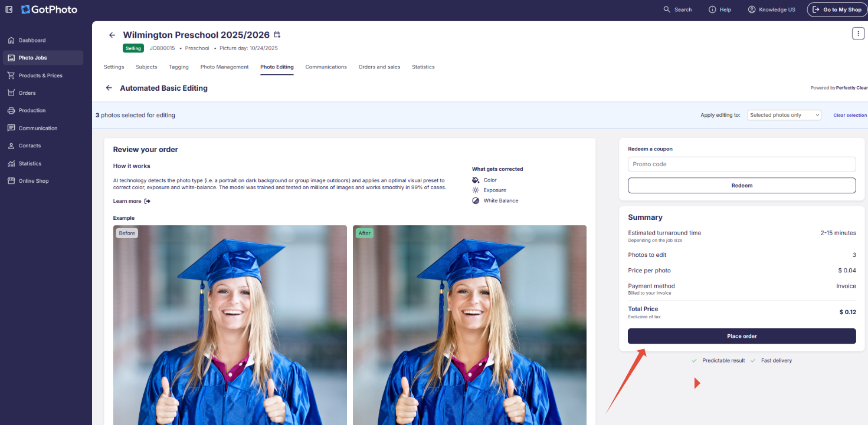Screen dimensions: 868x425
Task: Click the Promo code input field
Action: [x=742, y=164]
